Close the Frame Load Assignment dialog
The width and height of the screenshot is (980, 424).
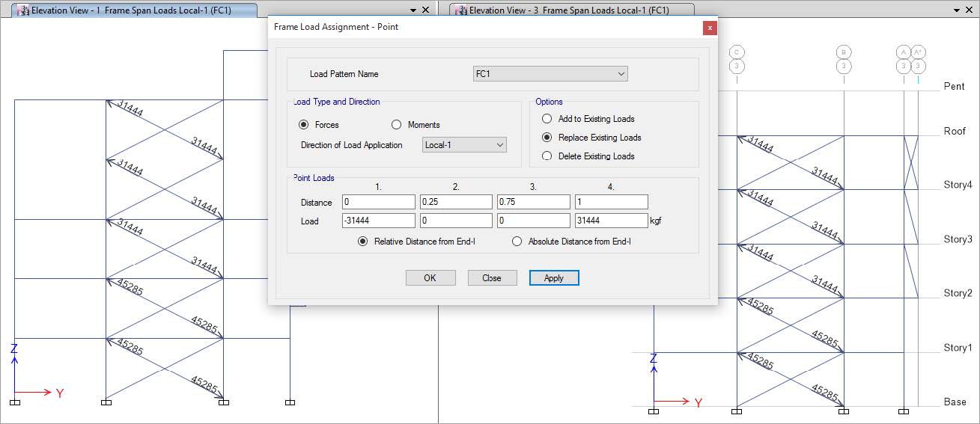click(x=710, y=27)
